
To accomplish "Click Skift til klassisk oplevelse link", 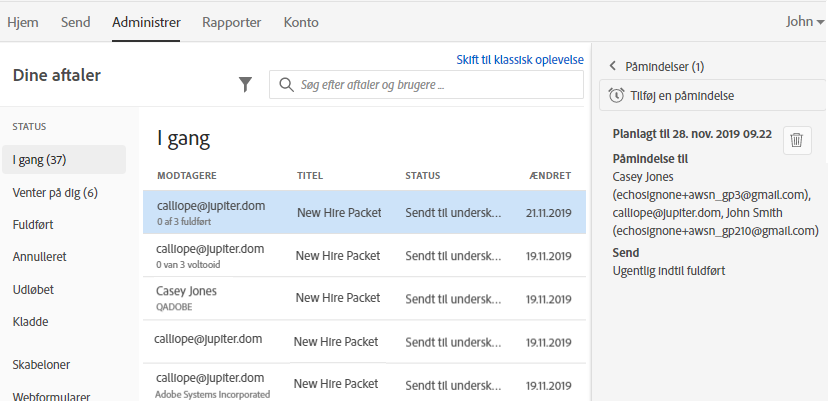I will [x=520, y=59].
